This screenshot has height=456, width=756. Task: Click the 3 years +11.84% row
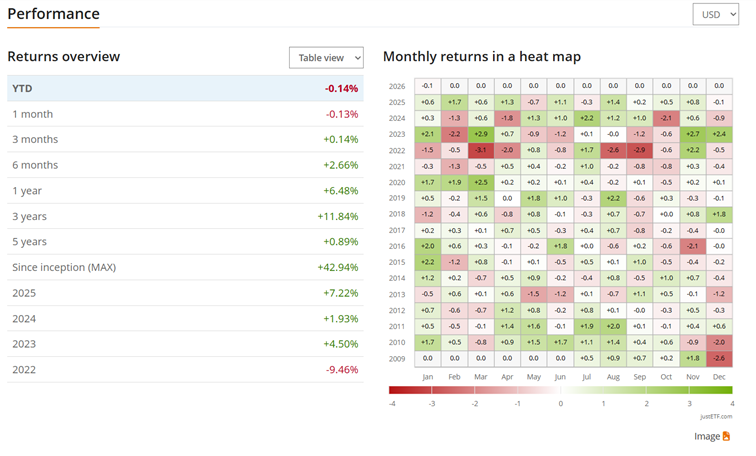[185, 216]
